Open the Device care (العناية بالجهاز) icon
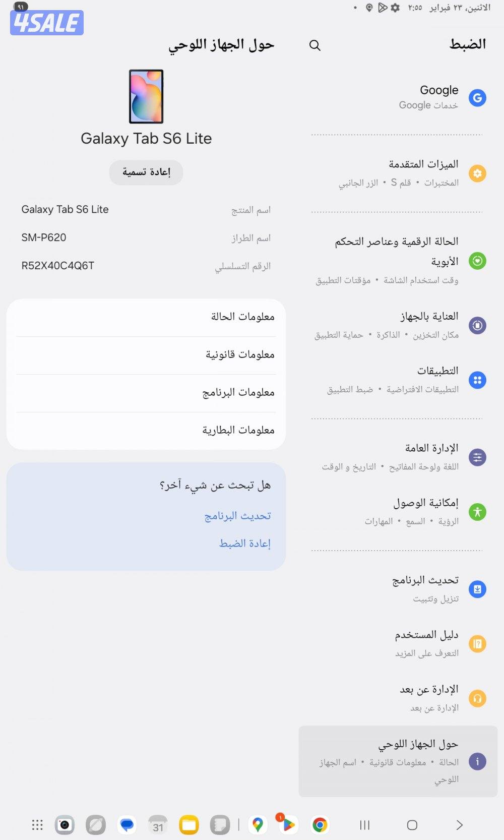Viewport: 504px width, 840px height. [477, 325]
